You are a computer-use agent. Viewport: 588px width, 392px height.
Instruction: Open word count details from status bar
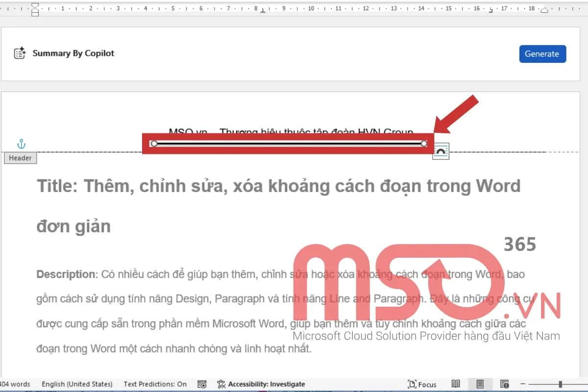point(15,384)
